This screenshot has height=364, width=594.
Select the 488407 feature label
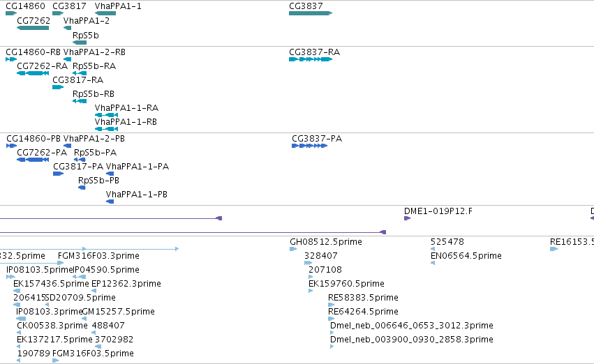(x=108, y=326)
